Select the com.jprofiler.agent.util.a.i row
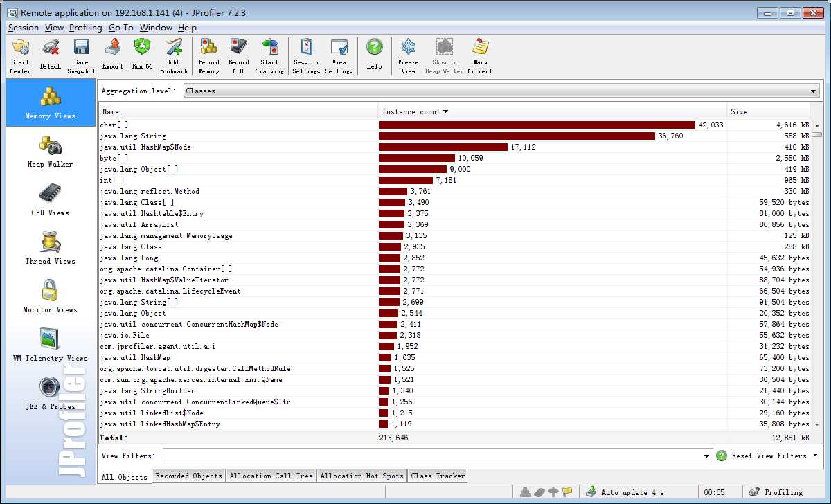This screenshot has height=504, width=831. pyautogui.click(x=455, y=346)
